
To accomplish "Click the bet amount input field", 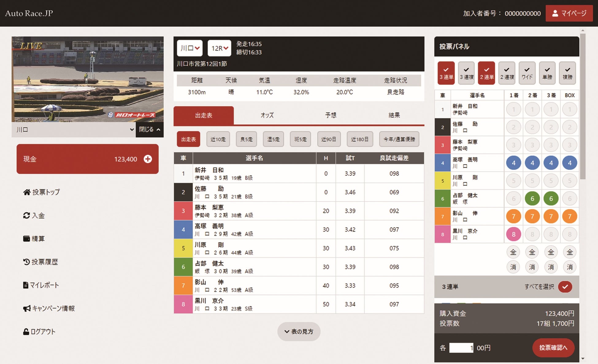I will [461, 348].
